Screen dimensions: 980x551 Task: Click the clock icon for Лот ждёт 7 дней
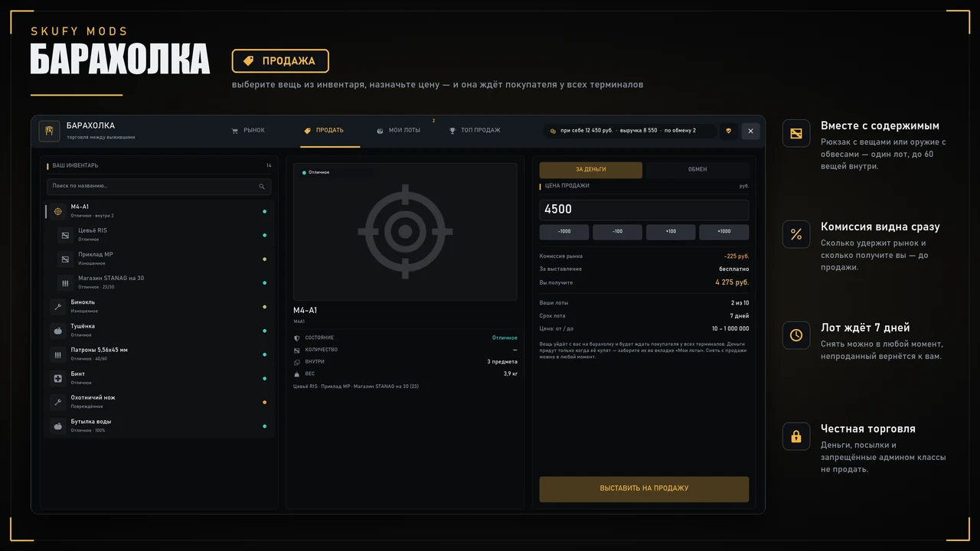tap(796, 335)
